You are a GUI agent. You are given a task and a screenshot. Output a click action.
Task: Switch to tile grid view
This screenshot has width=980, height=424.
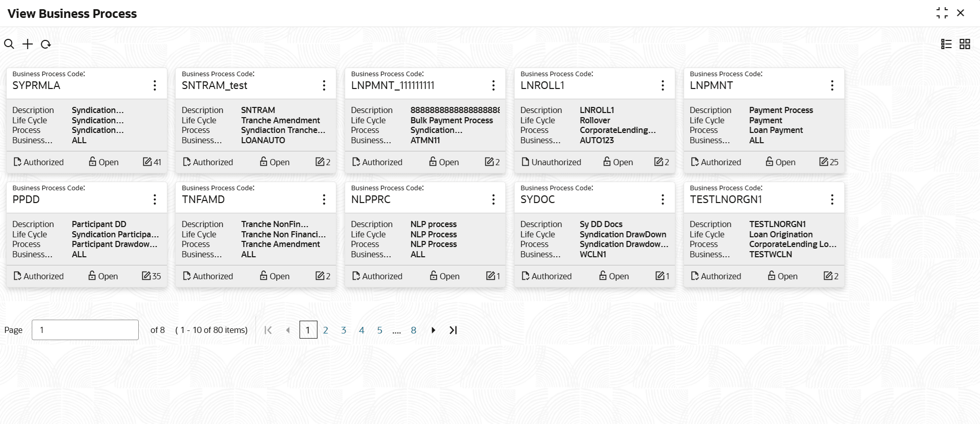pyautogui.click(x=965, y=44)
